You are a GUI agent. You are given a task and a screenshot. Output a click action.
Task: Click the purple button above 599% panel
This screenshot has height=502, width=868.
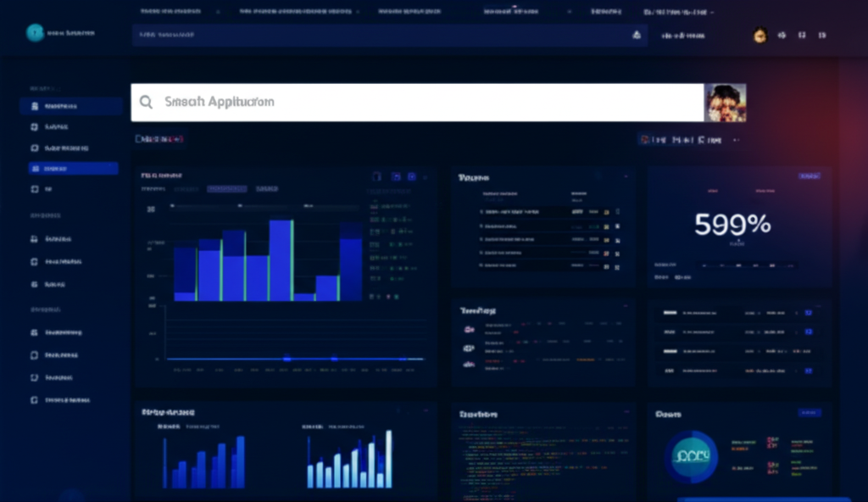810,176
